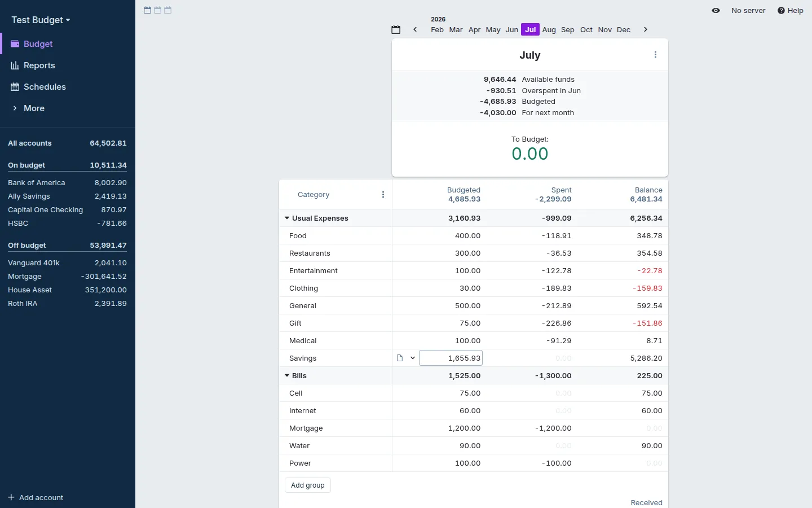
Task: Open House Asset account
Action: click(67, 290)
